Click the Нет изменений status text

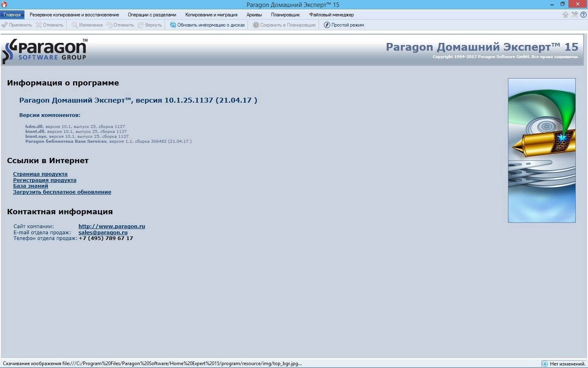(568, 364)
